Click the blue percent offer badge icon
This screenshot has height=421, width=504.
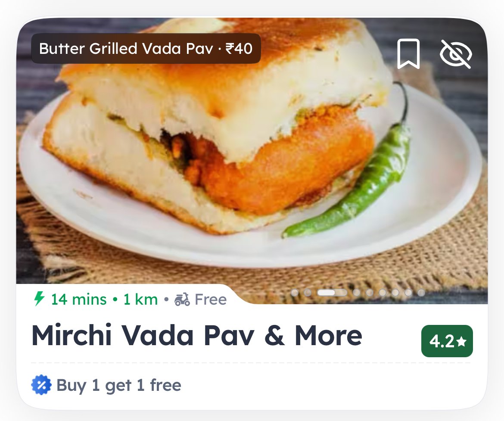41,385
